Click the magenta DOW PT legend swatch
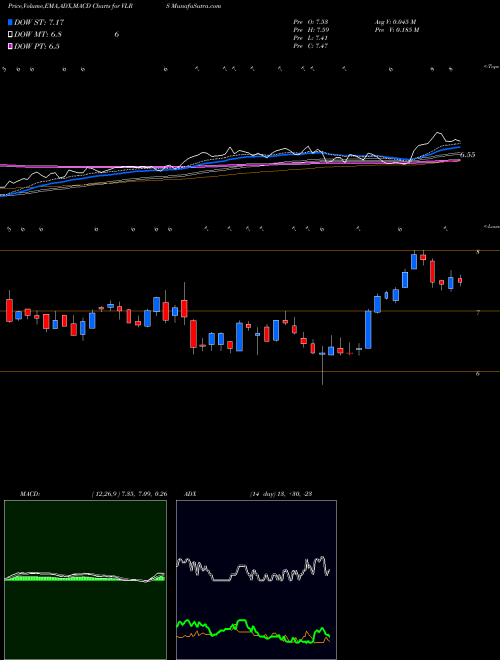 point(10,46)
